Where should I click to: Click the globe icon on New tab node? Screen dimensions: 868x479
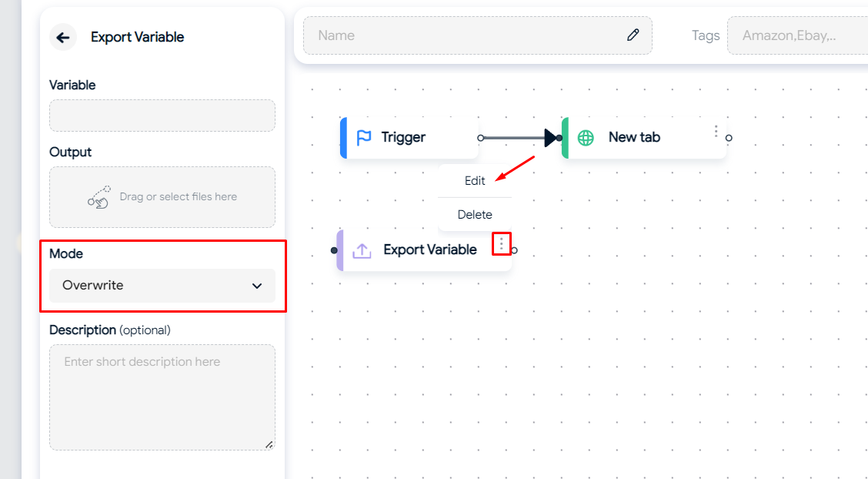click(586, 138)
